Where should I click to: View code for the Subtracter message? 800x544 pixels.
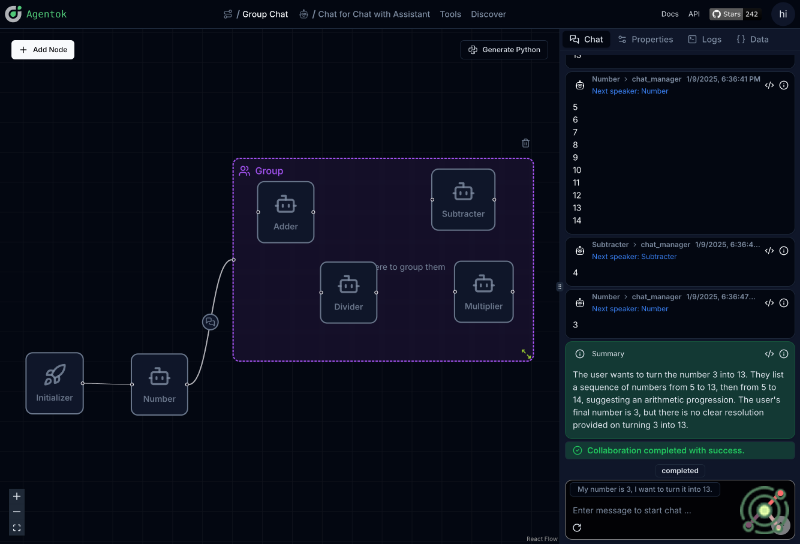(x=769, y=251)
